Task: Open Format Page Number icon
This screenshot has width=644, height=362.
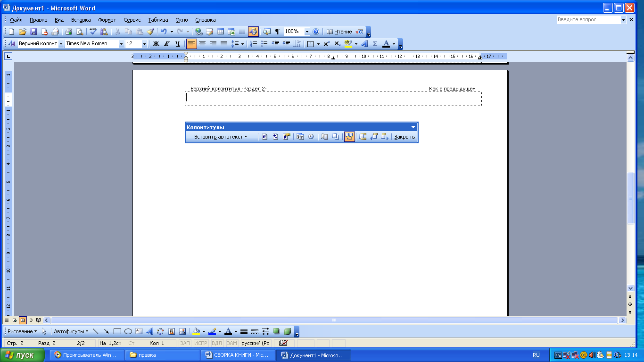Action: [x=286, y=137]
